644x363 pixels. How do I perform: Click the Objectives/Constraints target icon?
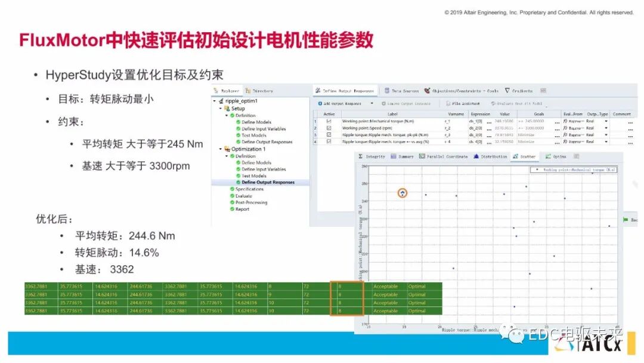click(x=427, y=90)
